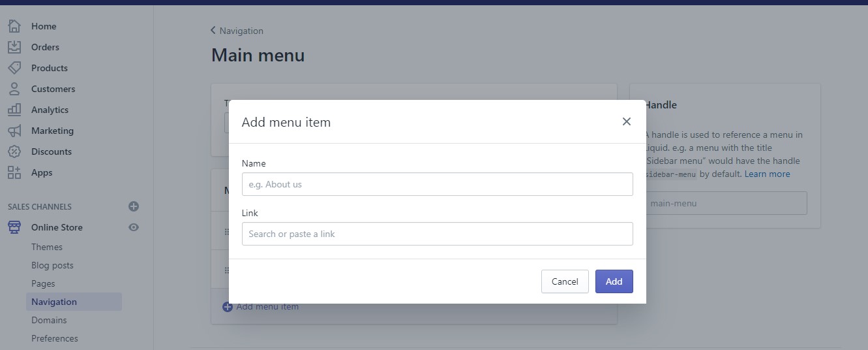Follow the Learn more link
Viewport: 868px width, 350px height.
tap(768, 174)
